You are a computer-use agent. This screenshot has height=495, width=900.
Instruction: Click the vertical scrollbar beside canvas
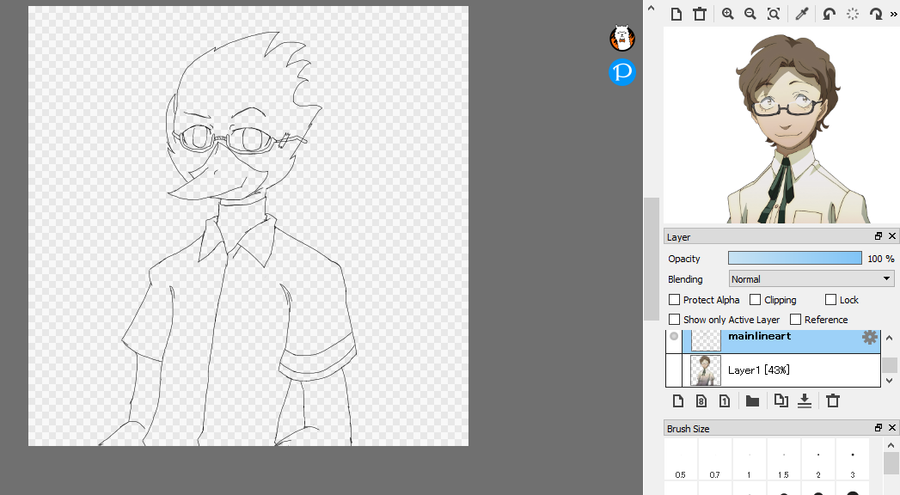(651, 258)
